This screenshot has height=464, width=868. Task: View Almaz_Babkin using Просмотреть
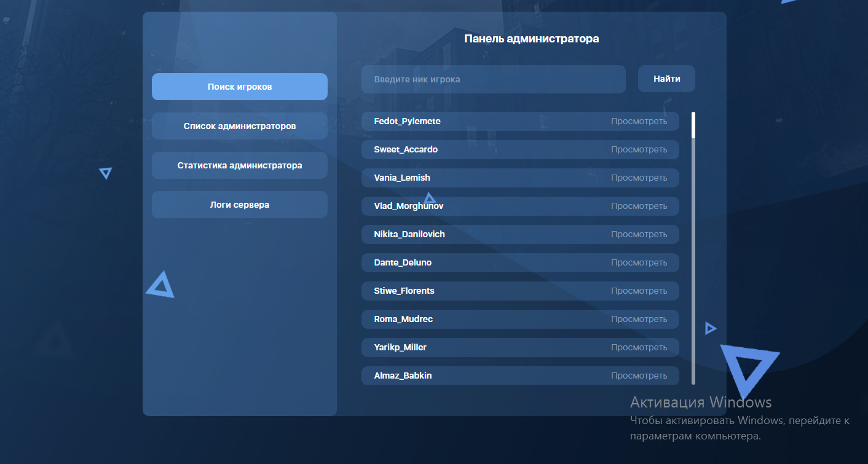point(639,376)
